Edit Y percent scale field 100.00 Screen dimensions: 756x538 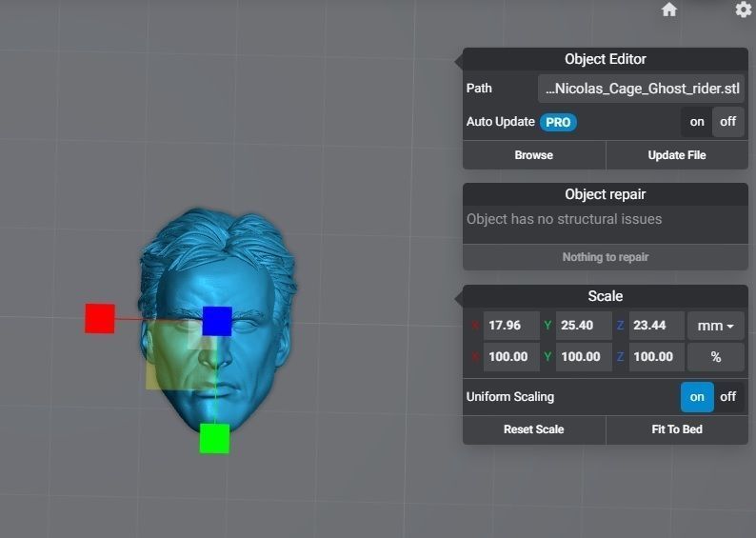point(584,357)
